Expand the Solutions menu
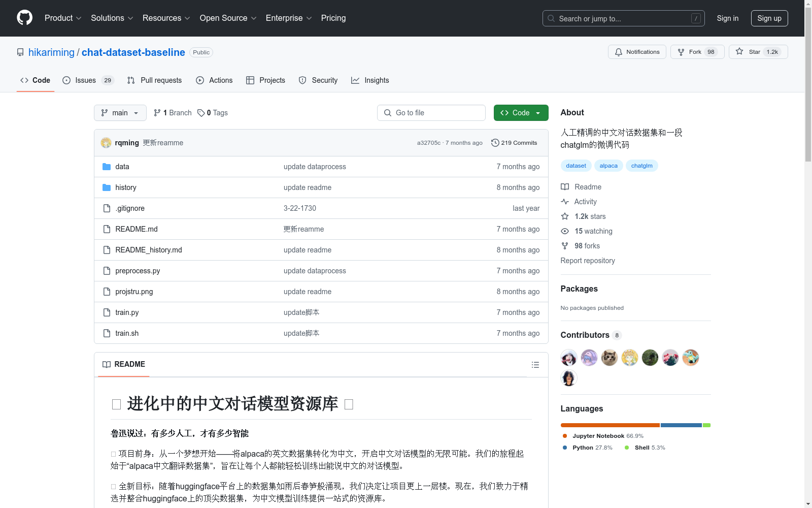The image size is (812, 508). pyautogui.click(x=112, y=18)
